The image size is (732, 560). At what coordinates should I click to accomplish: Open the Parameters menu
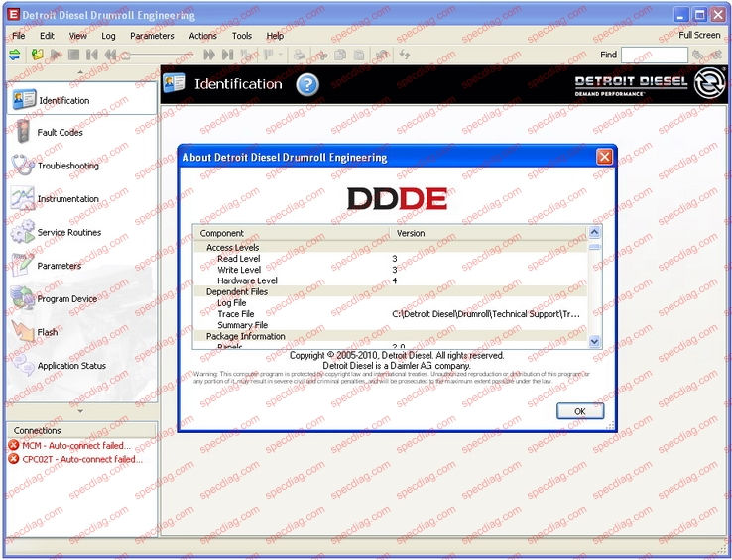coord(152,36)
